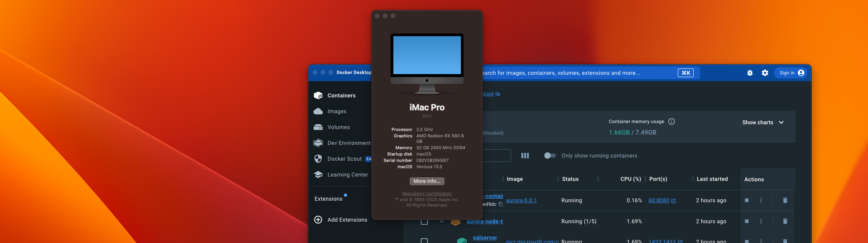Viewport: 868px width, 243px height.
Task: Click the feedback icon next to back link
Action: pyautogui.click(x=498, y=94)
